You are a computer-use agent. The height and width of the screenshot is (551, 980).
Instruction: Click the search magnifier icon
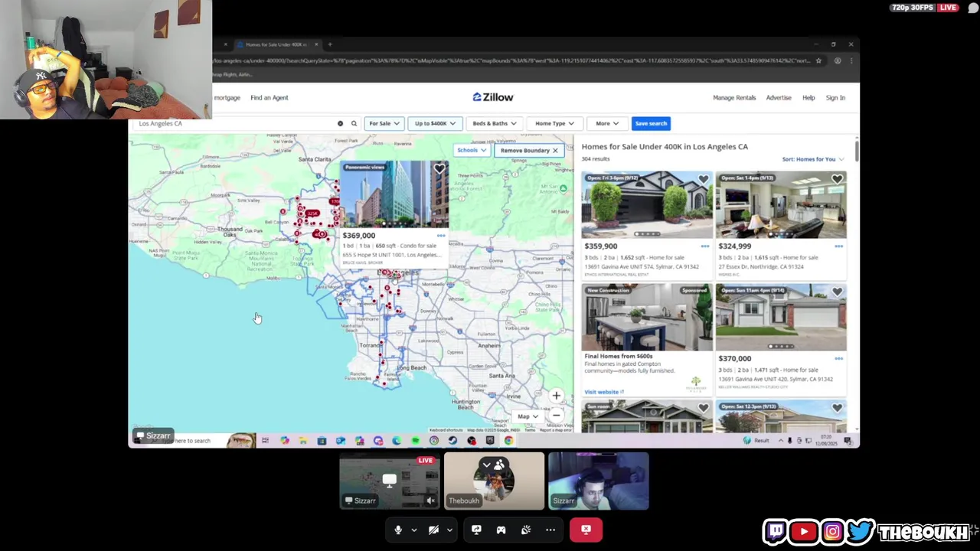tap(354, 123)
